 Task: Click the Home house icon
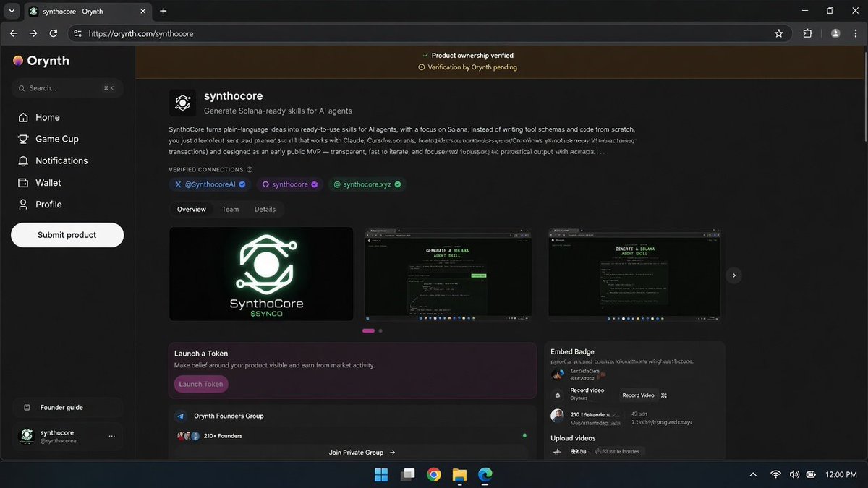tap(23, 117)
